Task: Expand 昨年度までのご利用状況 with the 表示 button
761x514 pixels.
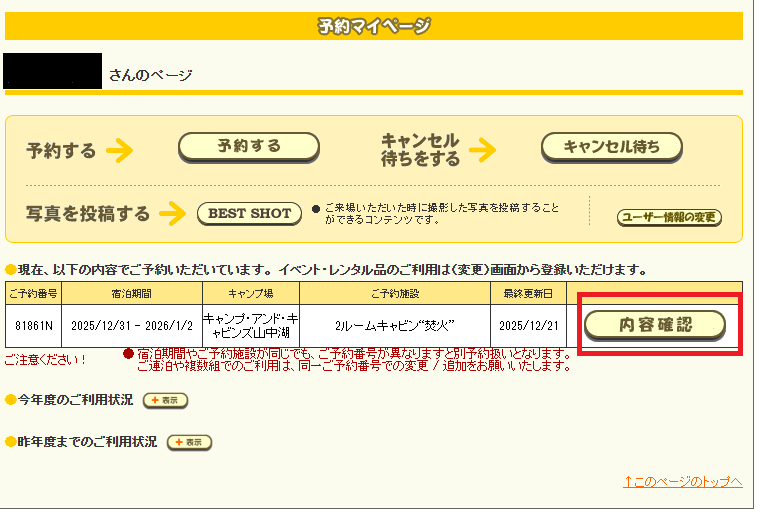Action: (x=189, y=442)
